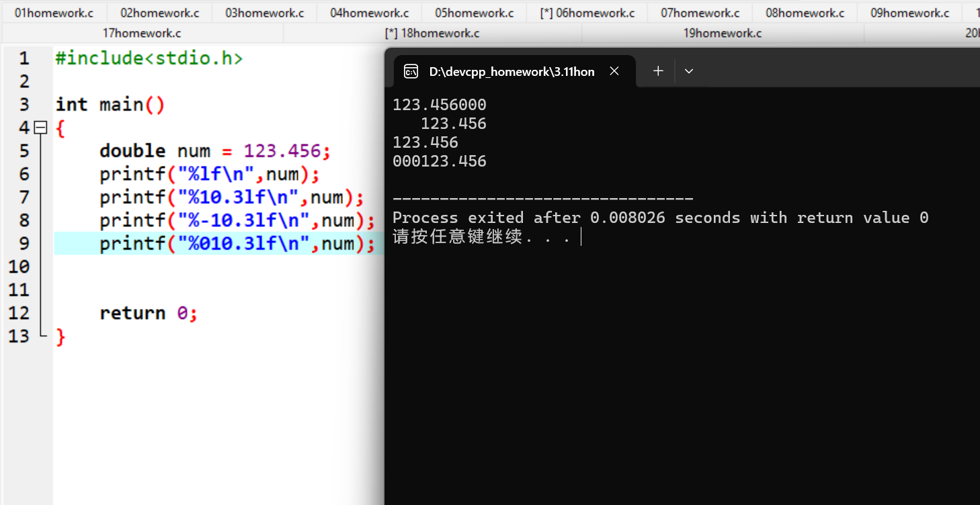Click the #include<stdio.h> line

pyautogui.click(x=149, y=58)
